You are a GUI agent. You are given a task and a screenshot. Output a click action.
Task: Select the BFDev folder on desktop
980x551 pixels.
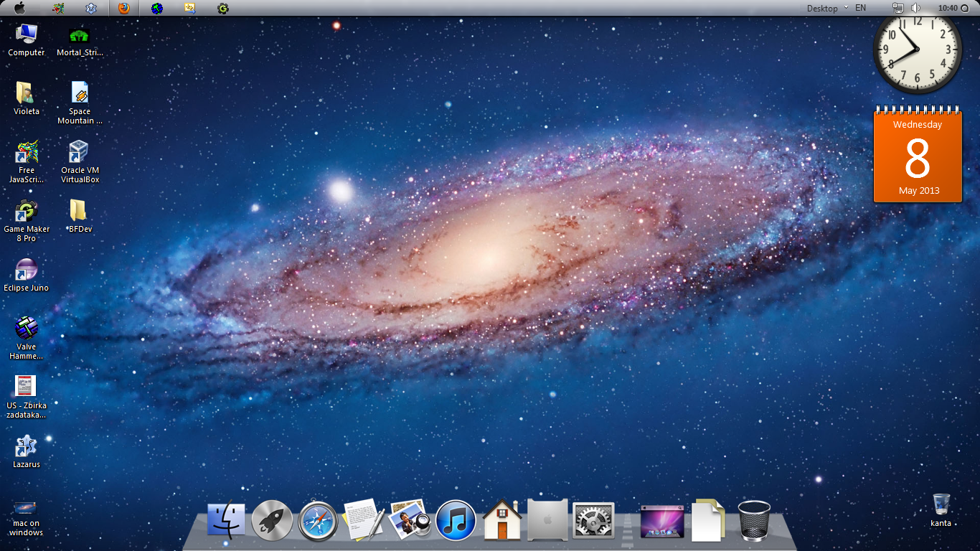(79, 215)
